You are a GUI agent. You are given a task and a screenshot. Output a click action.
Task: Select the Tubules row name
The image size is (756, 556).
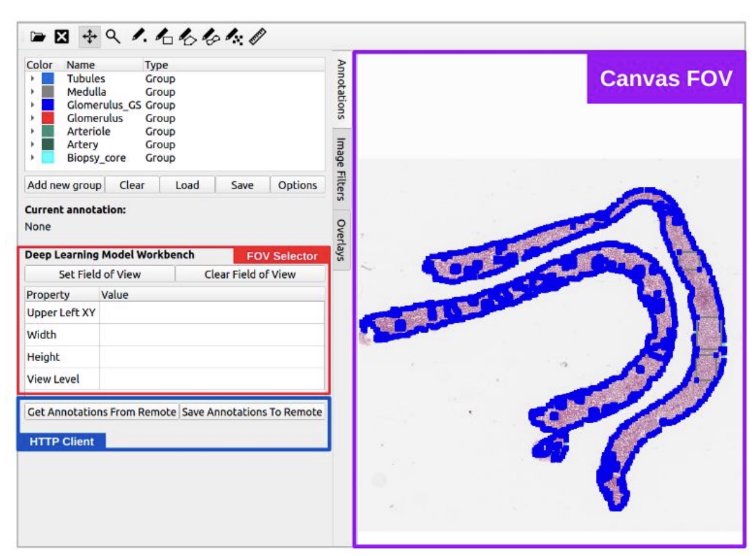coord(86,79)
